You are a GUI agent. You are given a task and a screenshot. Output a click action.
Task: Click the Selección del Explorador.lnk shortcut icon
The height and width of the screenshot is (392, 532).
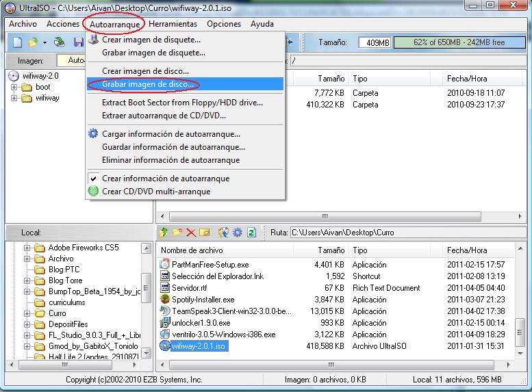click(165, 276)
